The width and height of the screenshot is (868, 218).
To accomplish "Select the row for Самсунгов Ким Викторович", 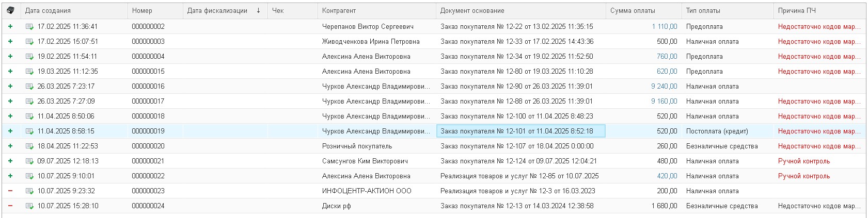I will click(434, 161).
